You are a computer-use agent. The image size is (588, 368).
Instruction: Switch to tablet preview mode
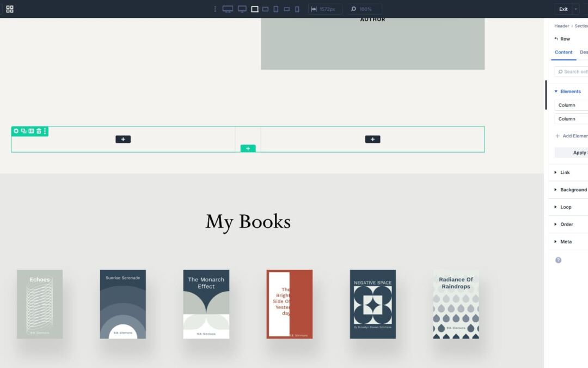pyautogui.click(x=275, y=9)
